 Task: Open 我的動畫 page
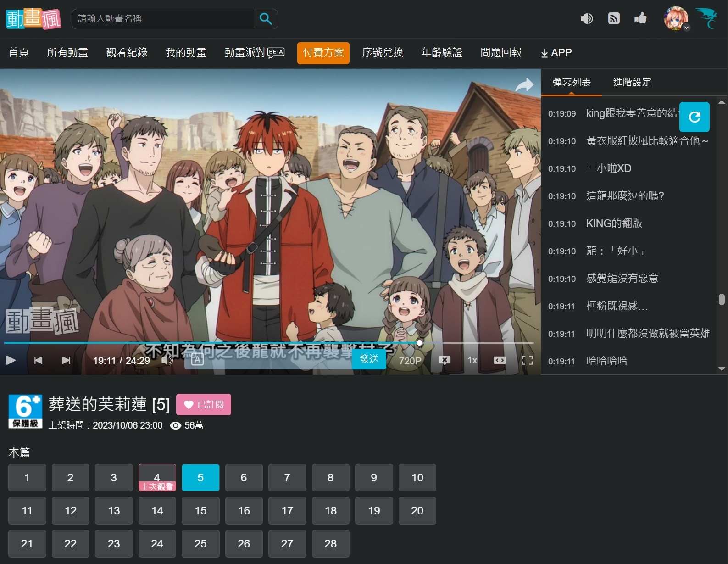point(186,53)
